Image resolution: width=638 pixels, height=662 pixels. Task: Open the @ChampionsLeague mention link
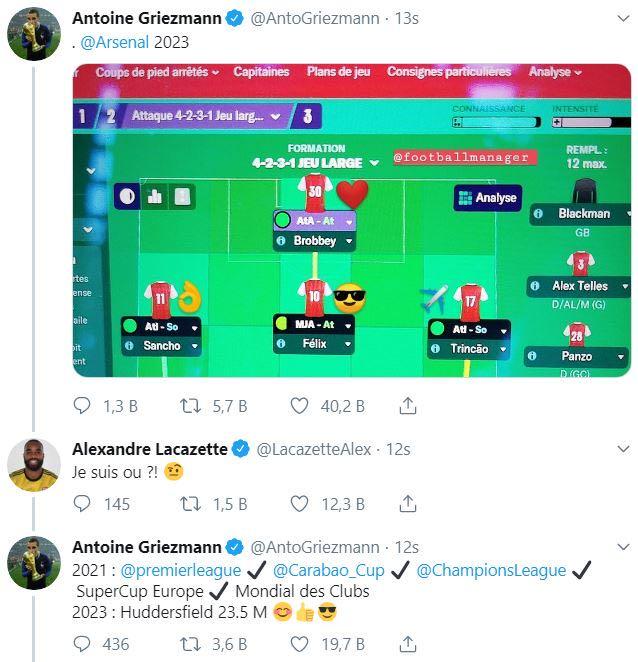491,570
